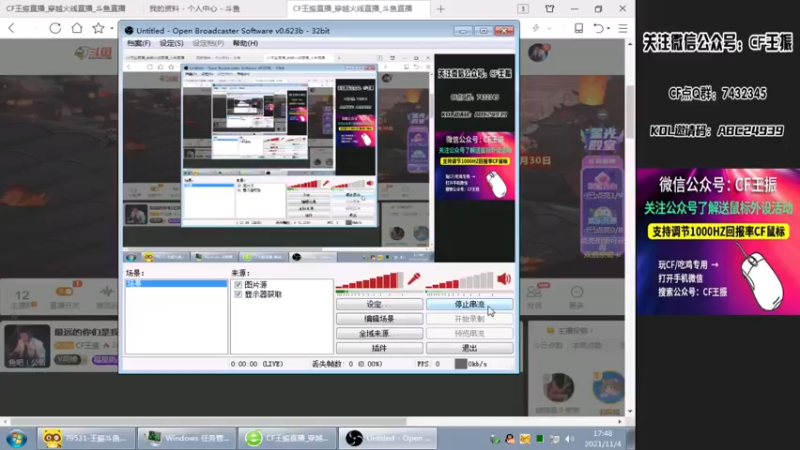Viewport: 800px width, 450px height.
Task: Click the streamer avatar thumbnail at page left
Action: pyautogui.click(x=28, y=346)
